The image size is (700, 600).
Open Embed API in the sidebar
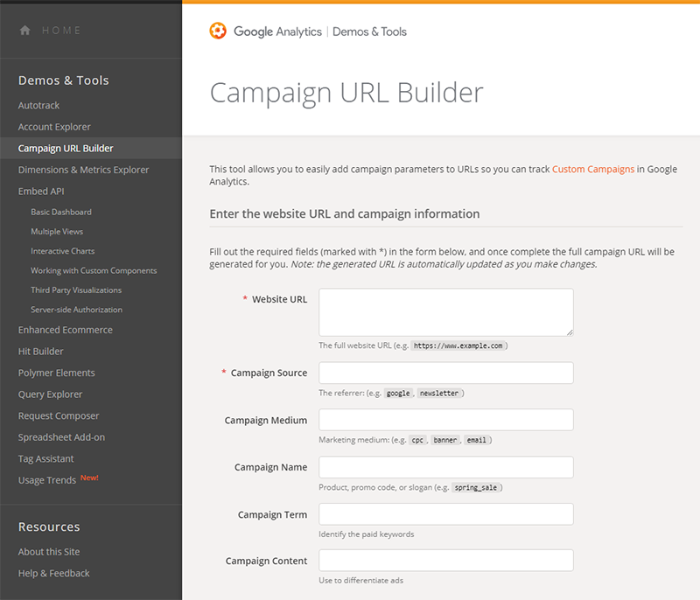[x=41, y=191]
